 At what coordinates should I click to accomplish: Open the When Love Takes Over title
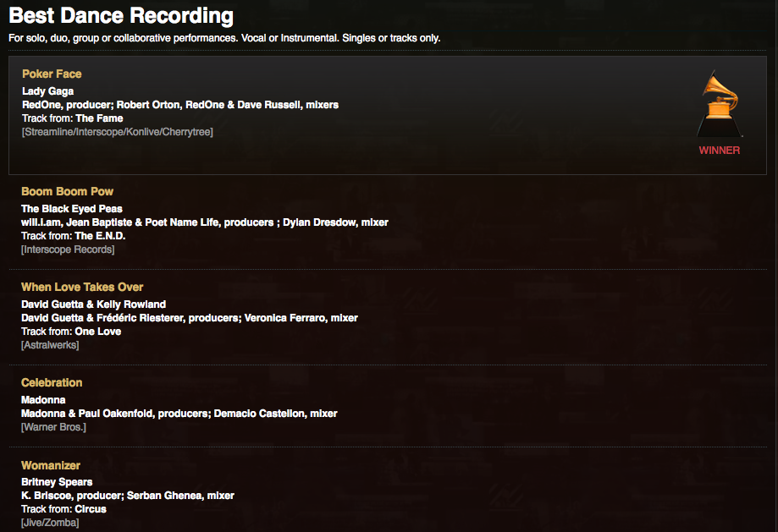82,287
